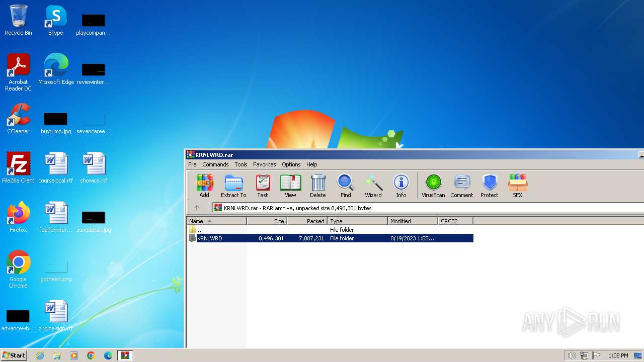Select Acrobat Reader DC desktop icon
The width and height of the screenshot is (644, 362).
(18, 73)
